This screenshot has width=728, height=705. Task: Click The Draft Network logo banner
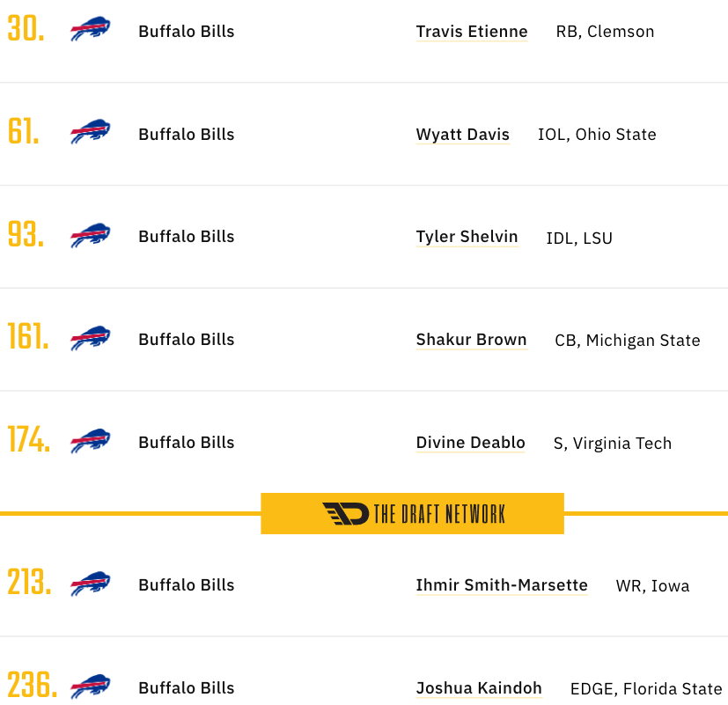(x=412, y=513)
